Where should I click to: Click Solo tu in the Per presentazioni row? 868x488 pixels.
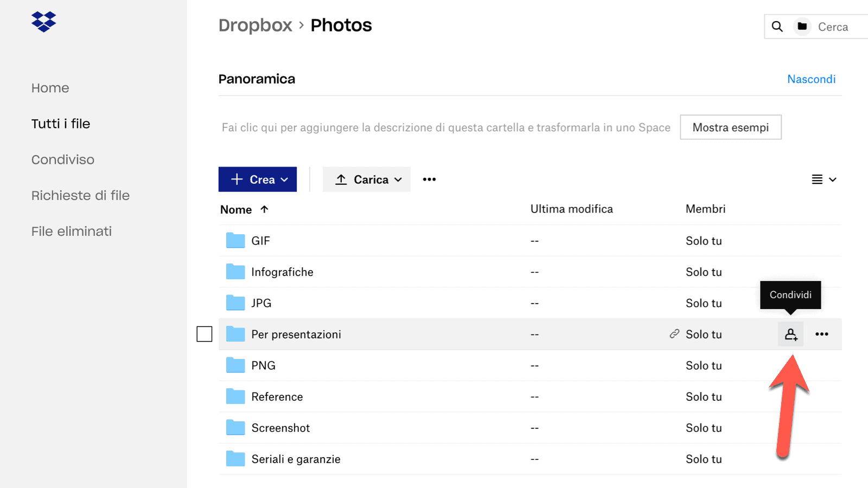(704, 335)
